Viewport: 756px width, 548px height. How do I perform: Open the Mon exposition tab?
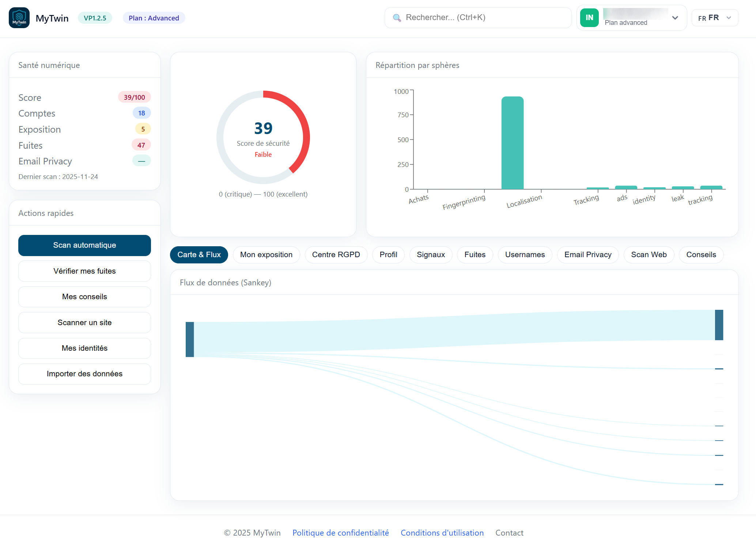click(x=266, y=255)
